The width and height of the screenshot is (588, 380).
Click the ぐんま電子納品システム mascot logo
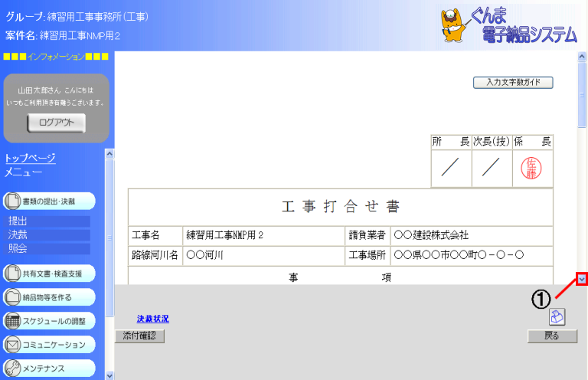click(x=508, y=25)
